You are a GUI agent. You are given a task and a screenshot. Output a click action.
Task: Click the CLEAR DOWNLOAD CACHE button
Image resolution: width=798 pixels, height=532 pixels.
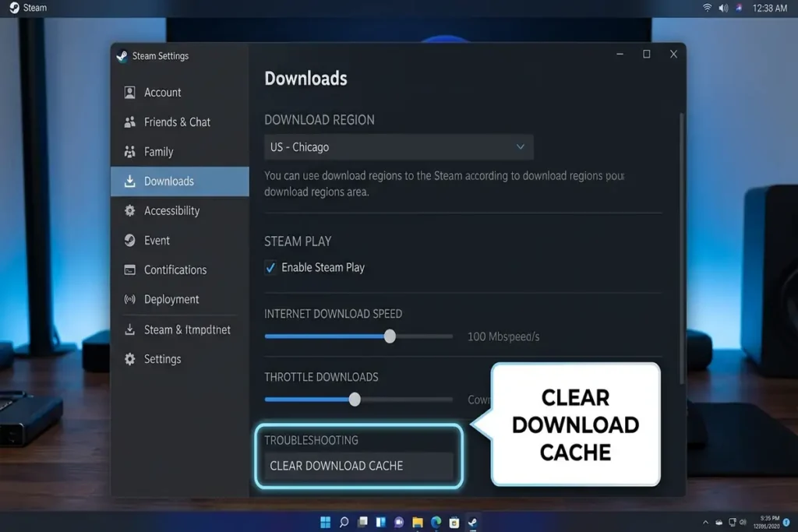[358, 466]
